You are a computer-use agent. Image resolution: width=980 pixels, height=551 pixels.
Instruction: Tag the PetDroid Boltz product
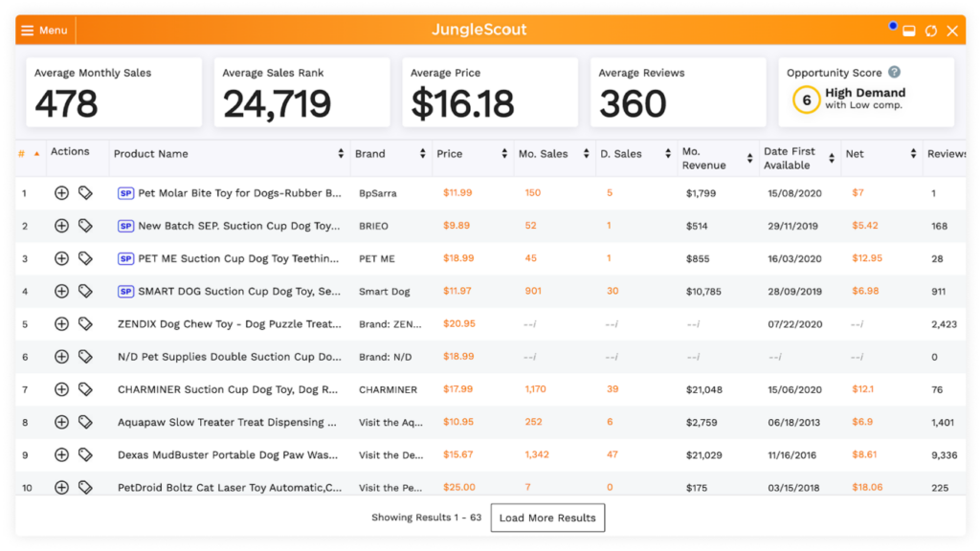pos(85,487)
